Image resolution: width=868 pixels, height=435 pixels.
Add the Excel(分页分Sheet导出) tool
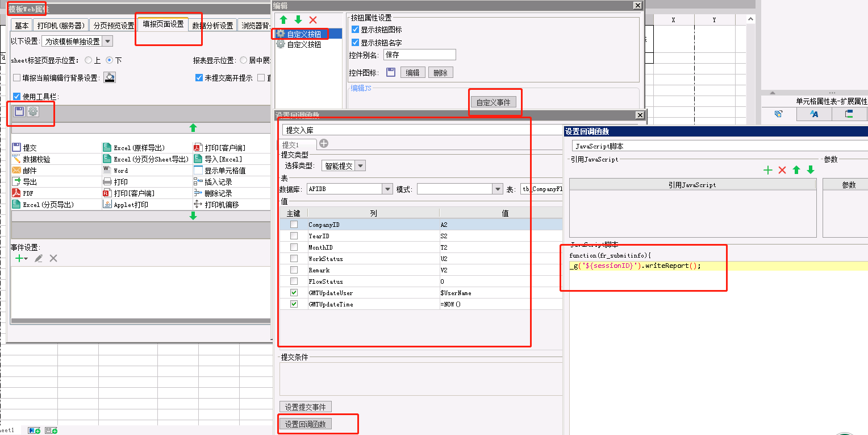click(x=145, y=159)
